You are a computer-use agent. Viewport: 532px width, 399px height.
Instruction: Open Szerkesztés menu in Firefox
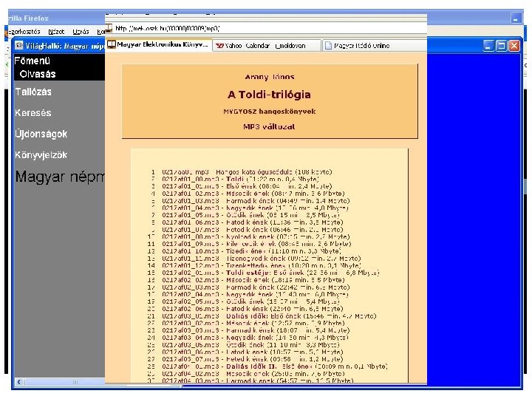pyautogui.click(x=24, y=32)
